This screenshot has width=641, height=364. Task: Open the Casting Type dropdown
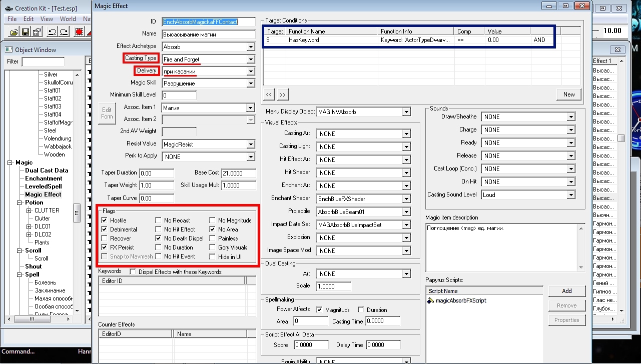pos(251,59)
